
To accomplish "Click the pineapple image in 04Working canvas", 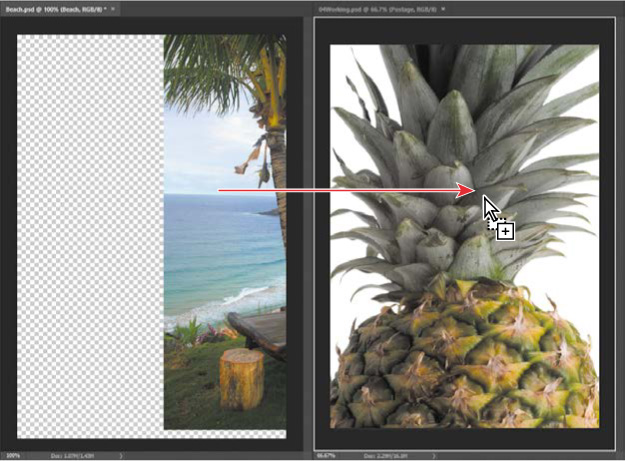I will click(464, 236).
